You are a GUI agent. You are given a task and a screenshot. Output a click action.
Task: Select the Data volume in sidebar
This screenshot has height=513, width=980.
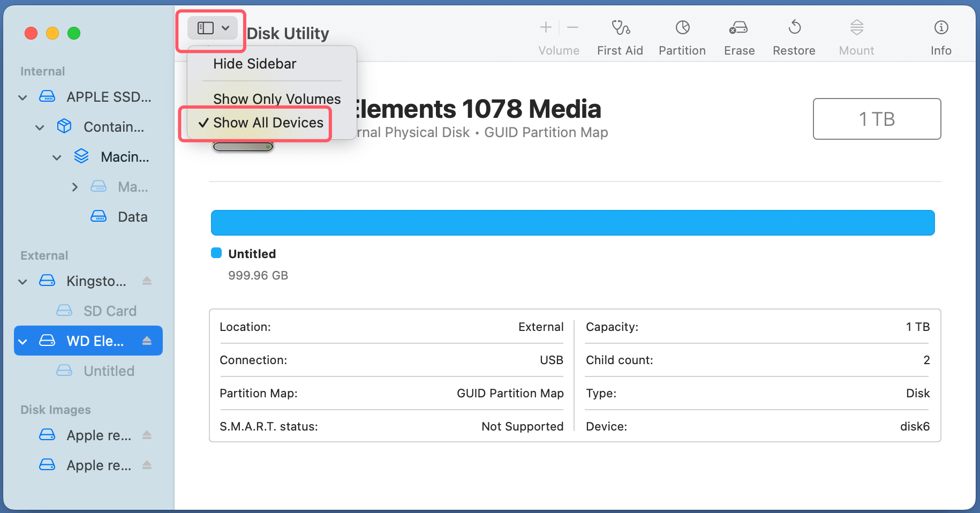tap(132, 217)
